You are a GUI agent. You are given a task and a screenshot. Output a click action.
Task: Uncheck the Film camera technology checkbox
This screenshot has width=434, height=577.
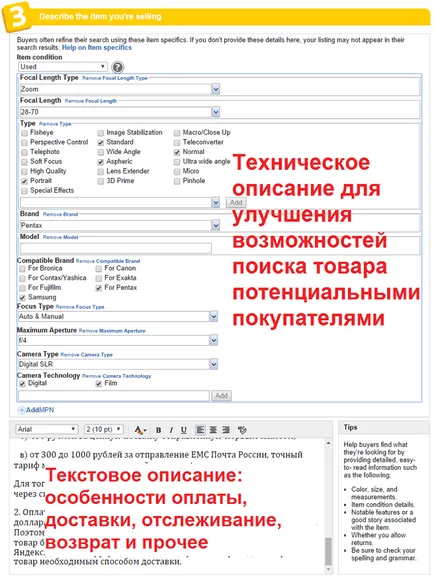coord(98,384)
